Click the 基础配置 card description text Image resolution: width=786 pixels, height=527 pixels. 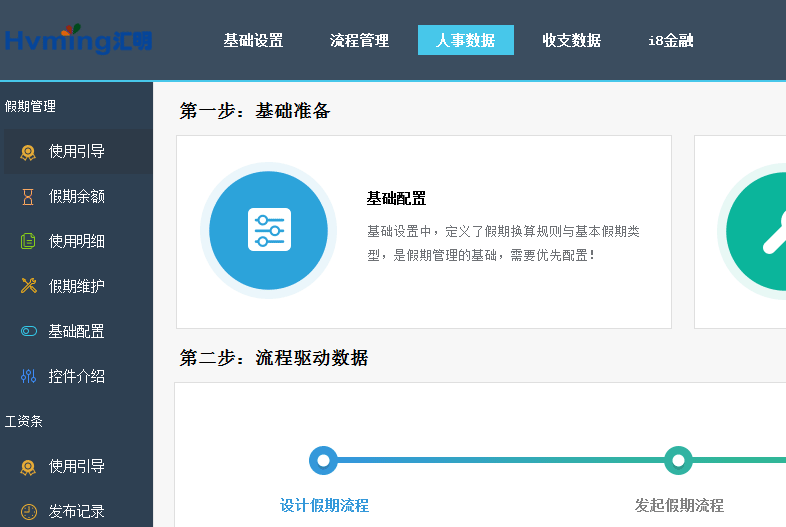click(503, 243)
